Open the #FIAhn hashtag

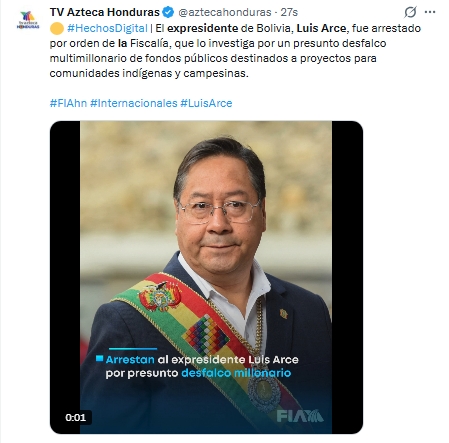pyautogui.click(x=68, y=103)
